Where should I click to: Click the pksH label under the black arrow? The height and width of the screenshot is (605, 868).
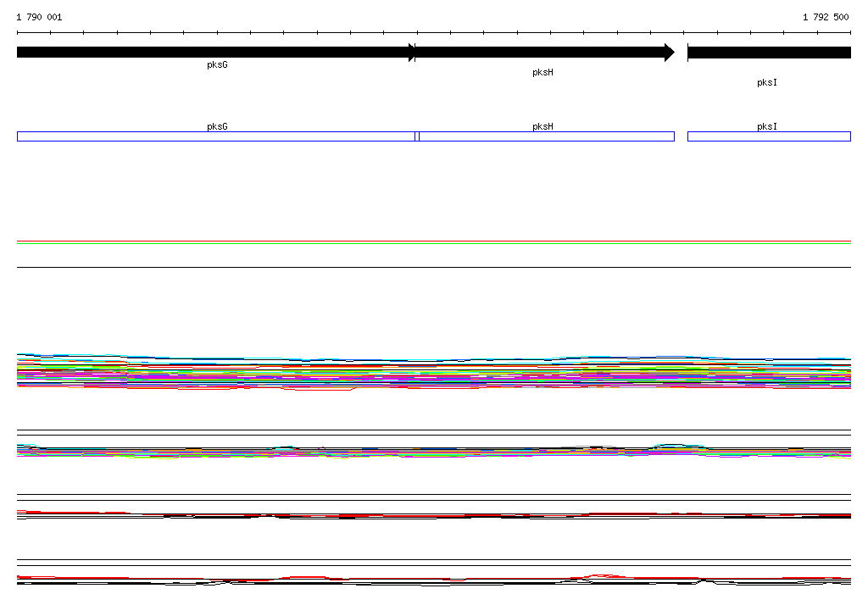click(542, 73)
